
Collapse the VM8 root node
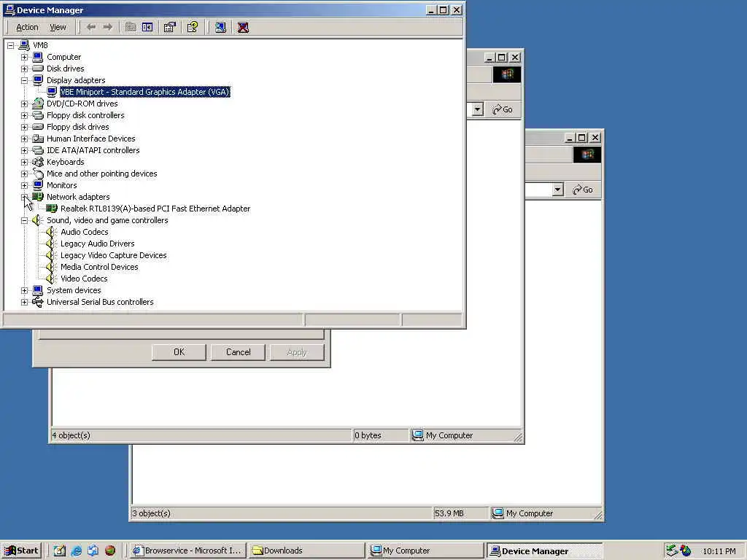pos(10,45)
